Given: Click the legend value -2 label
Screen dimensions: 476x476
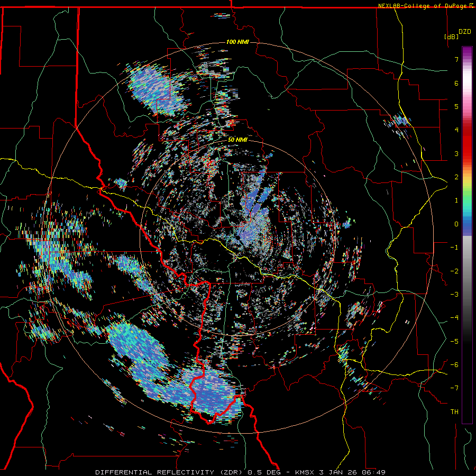Looking at the screenshot, I should pos(454,271).
